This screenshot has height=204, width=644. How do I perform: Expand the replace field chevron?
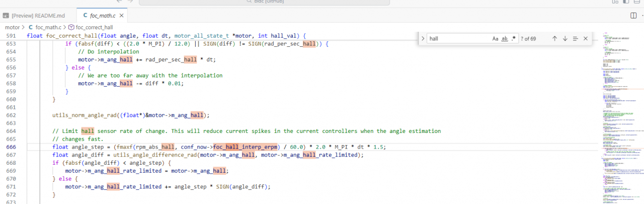coord(423,39)
